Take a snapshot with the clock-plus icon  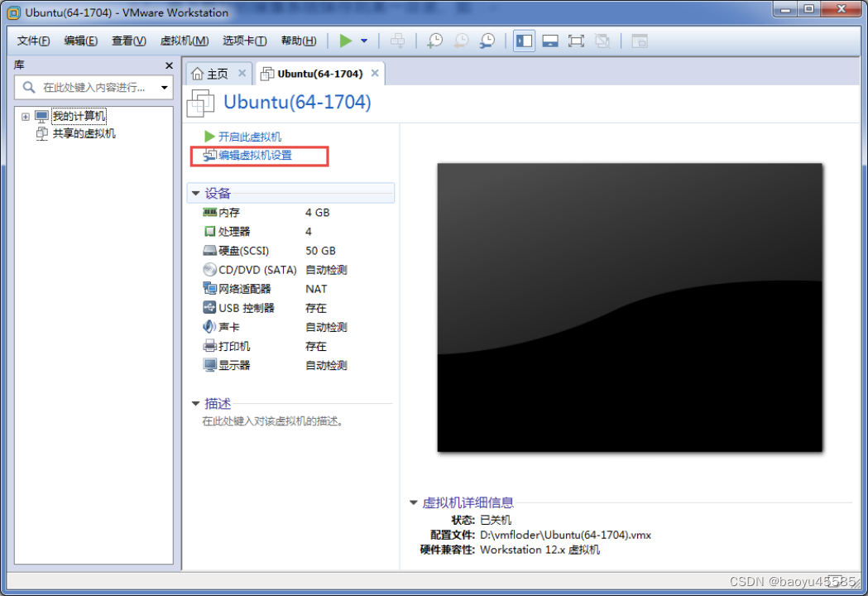pos(434,41)
